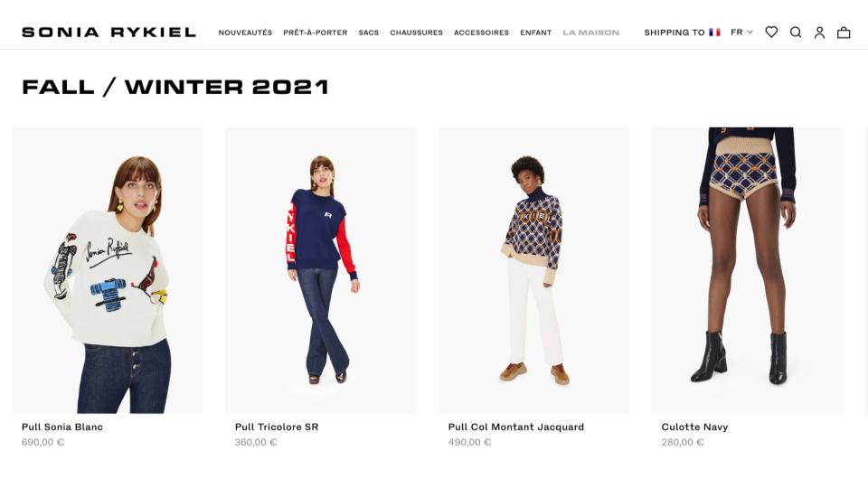Viewport: 868px width, 488px height.
Task: Go to the Sacs menu item
Action: (x=369, y=33)
